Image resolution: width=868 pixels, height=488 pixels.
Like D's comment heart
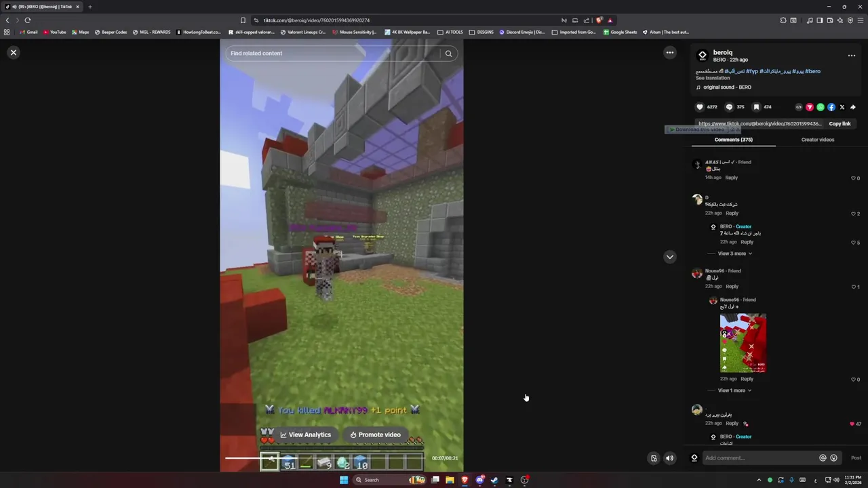(x=853, y=213)
